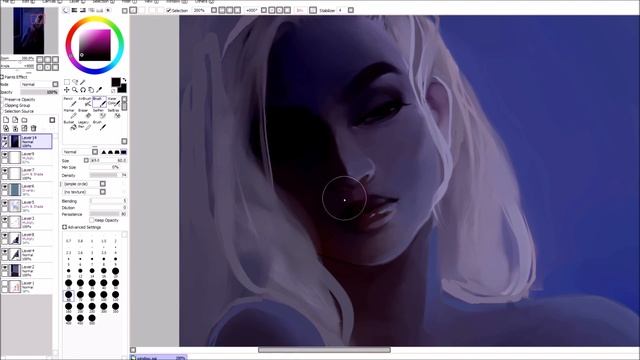This screenshot has height=360, width=640.
Task: Select the Zoom magnifier tool
Action: [75, 90]
